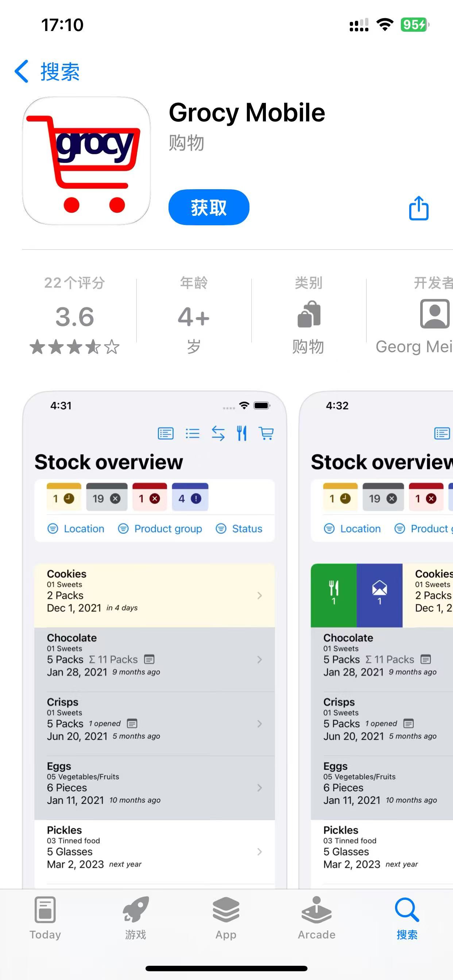Tap the 购物 shopping bag category icon
The width and height of the screenshot is (453, 980).
point(309,314)
